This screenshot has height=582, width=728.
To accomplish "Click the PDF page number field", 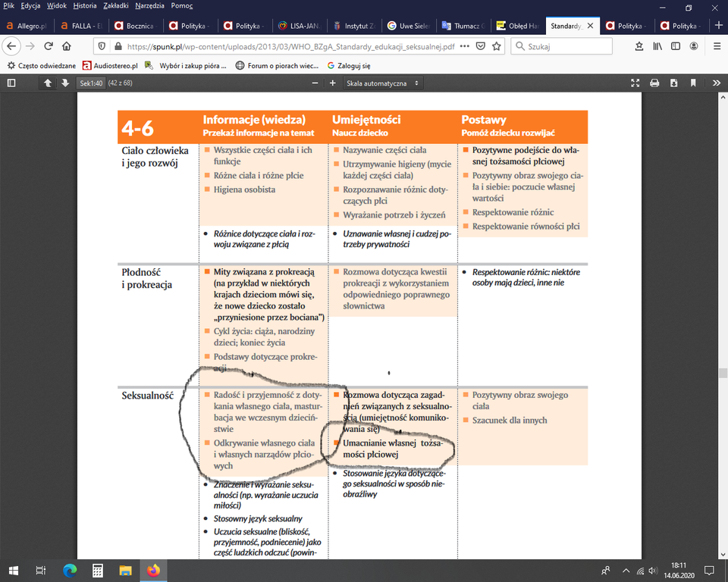I will (91, 83).
